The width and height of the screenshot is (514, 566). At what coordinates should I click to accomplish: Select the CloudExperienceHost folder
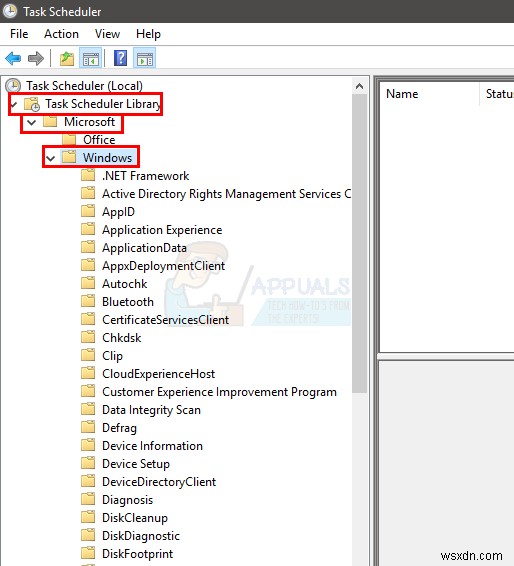[158, 374]
